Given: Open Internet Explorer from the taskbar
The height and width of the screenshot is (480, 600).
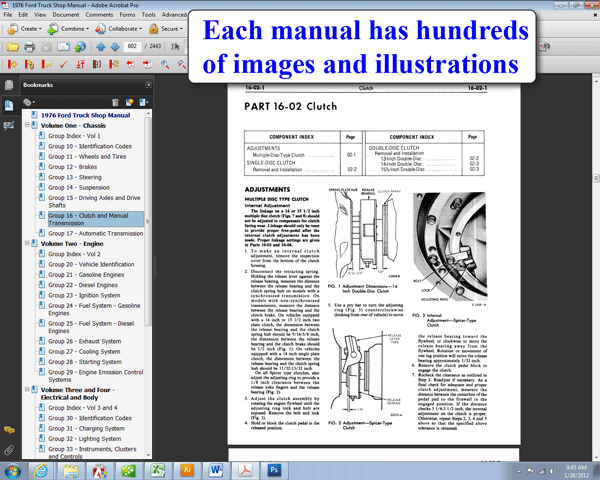Looking at the screenshot, I should [x=41, y=471].
